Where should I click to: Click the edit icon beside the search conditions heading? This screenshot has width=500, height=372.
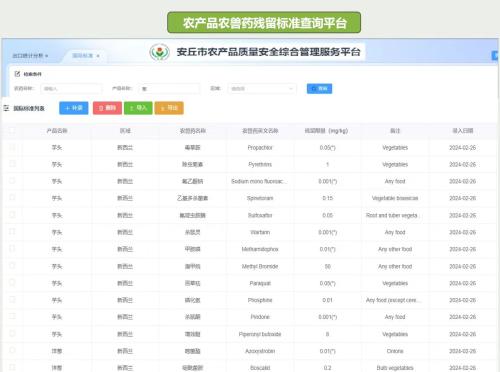[17, 74]
